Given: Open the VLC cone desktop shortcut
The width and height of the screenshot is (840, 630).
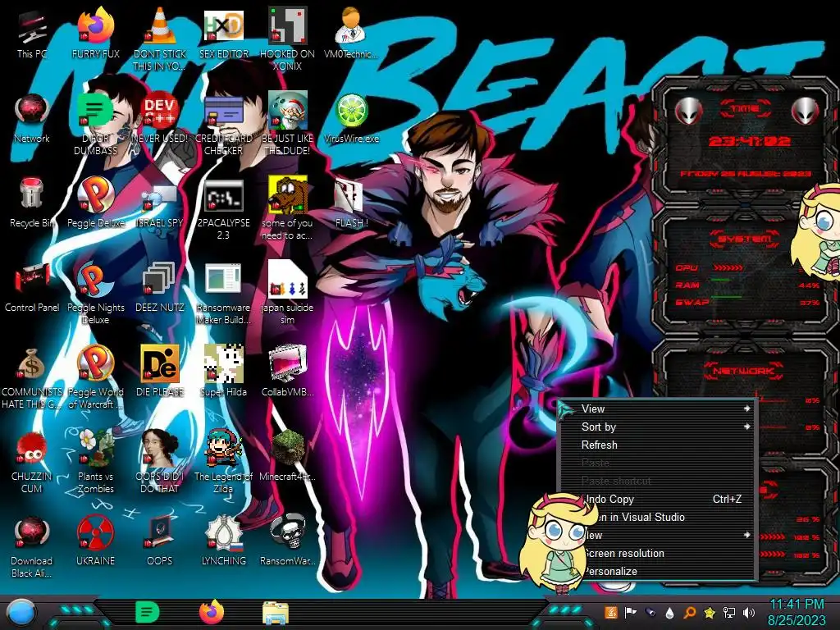Looking at the screenshot, I should [x=160, y=39].
